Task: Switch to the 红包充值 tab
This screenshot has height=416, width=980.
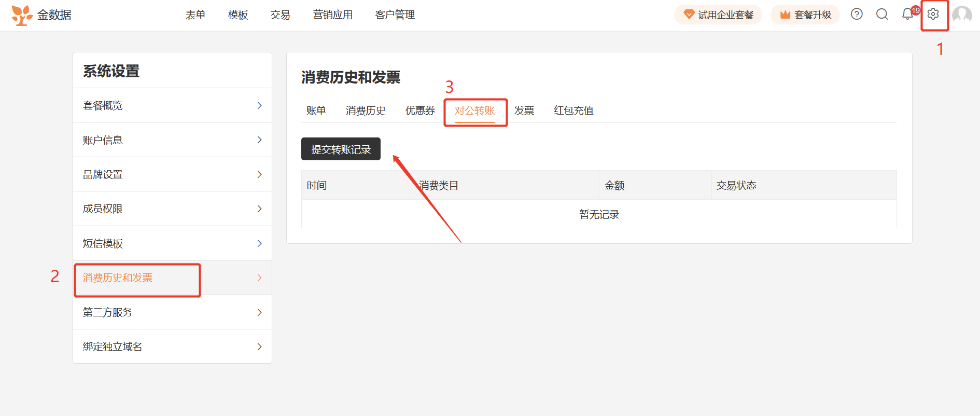Action: coord(573,110)
